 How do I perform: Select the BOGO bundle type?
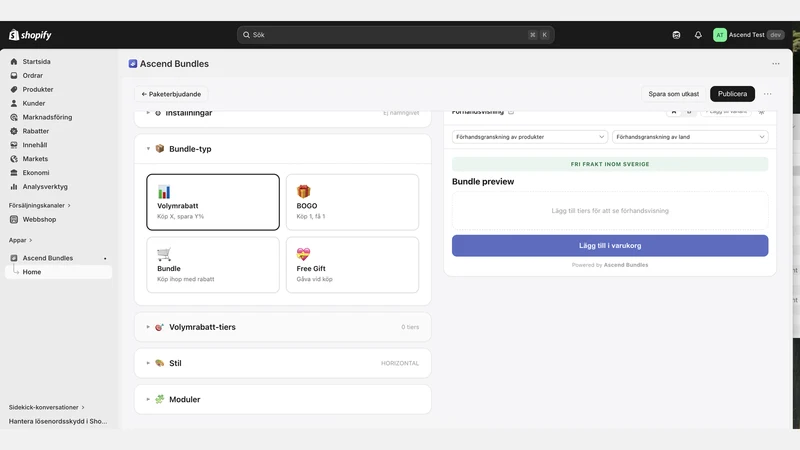pos(353,202)
